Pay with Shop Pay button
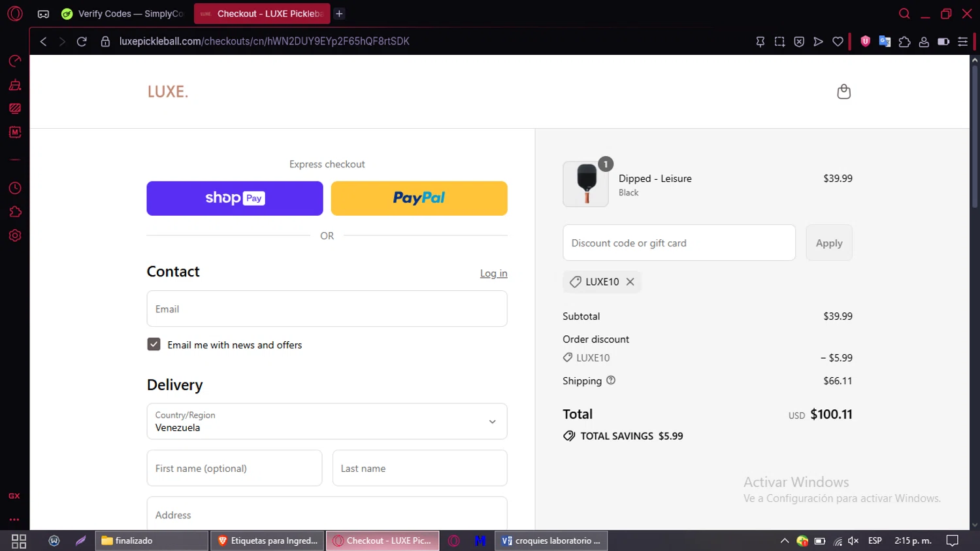Screen dimensions: 980x551 click(x=235, y=198)
